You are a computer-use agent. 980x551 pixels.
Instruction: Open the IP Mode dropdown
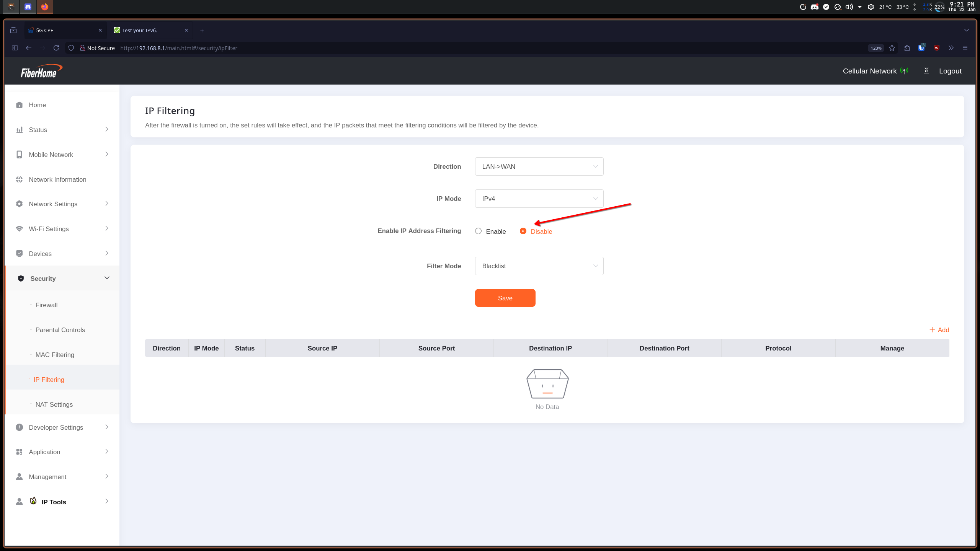coord(539,199)
